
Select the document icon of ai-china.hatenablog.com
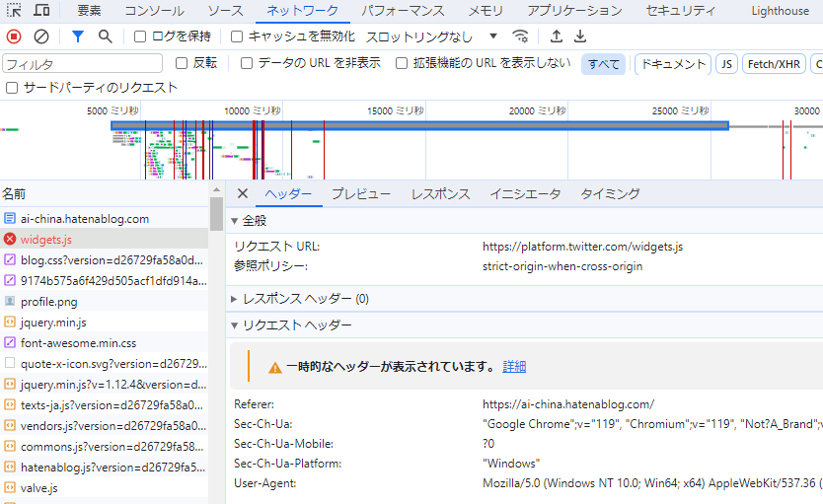point(10,218)
